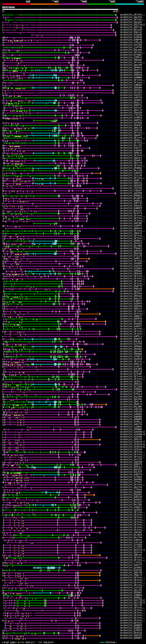The image size is (146, 644).
Task: Click the white query sequence bar
Action: (x=60, y=10)
